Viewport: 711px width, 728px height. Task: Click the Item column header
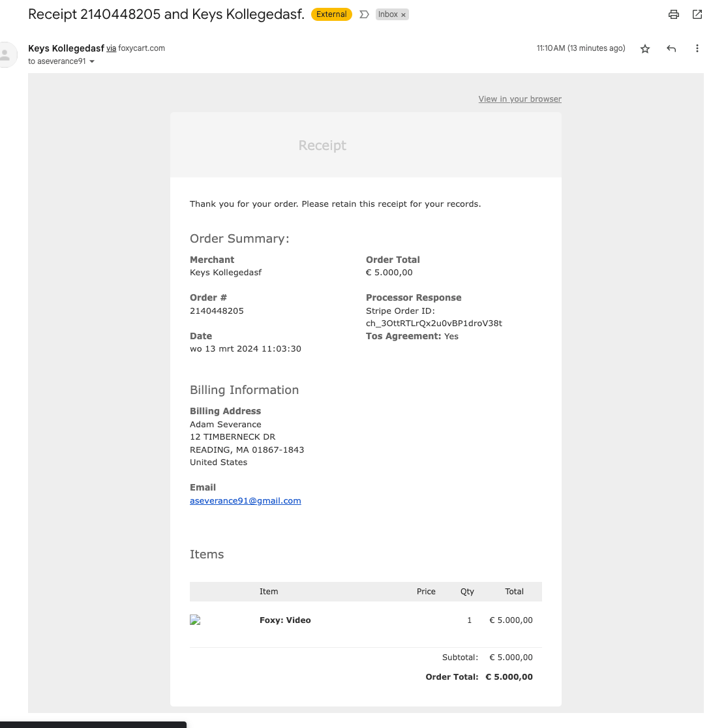(269, 592)
